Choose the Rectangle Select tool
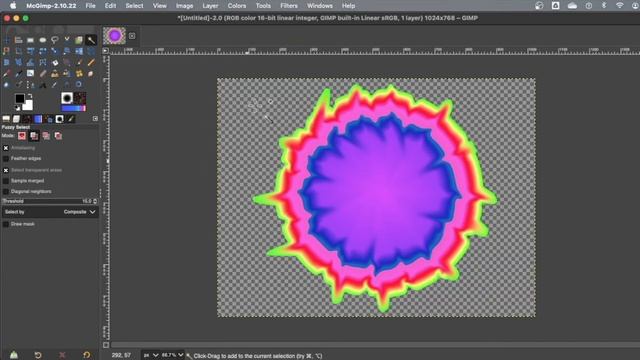 (x=30, y=40)
